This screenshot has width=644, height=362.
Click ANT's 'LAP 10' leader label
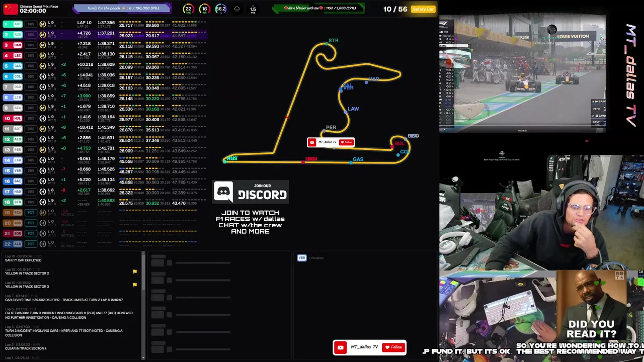[84, 23]
